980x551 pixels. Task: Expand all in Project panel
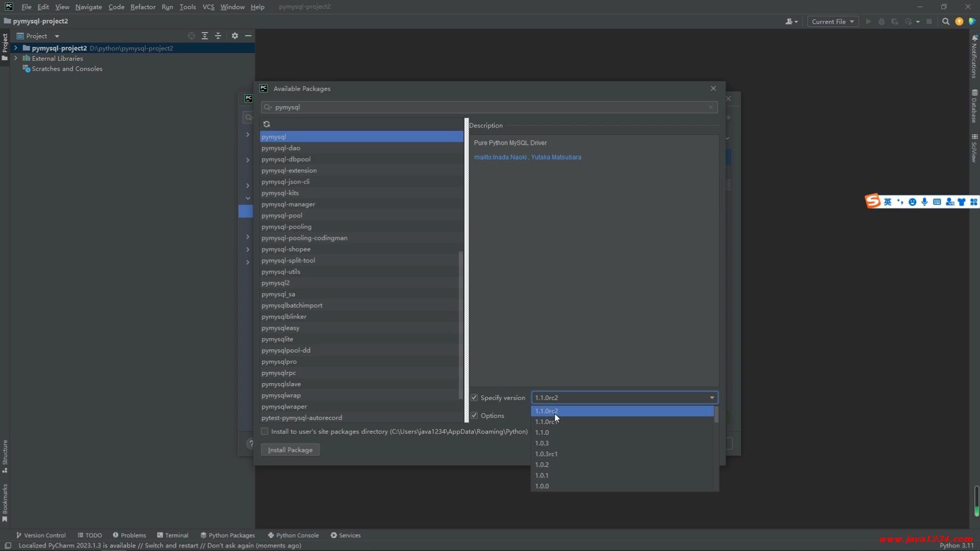pos(205,36)
